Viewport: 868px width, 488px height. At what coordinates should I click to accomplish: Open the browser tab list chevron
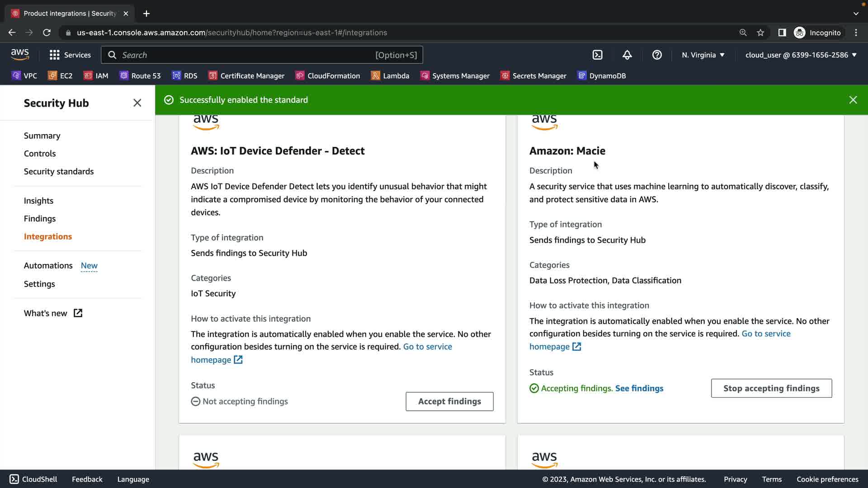(856, 14)
